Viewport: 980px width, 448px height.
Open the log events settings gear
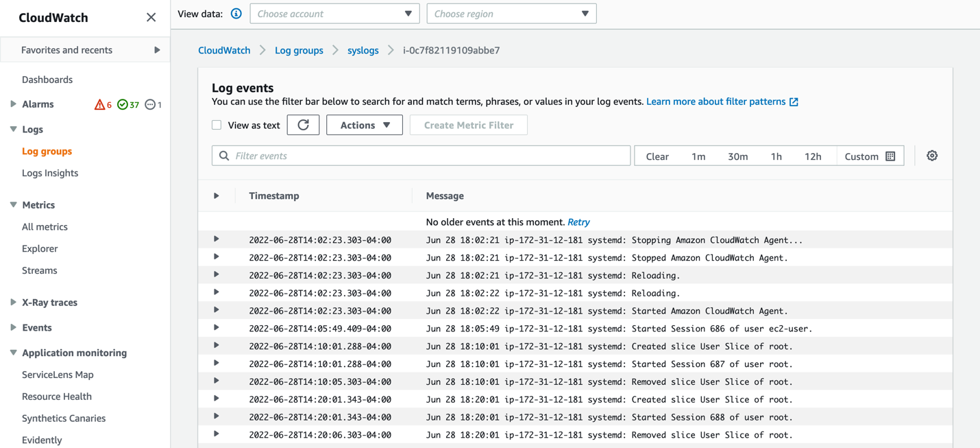coord(932,156)
